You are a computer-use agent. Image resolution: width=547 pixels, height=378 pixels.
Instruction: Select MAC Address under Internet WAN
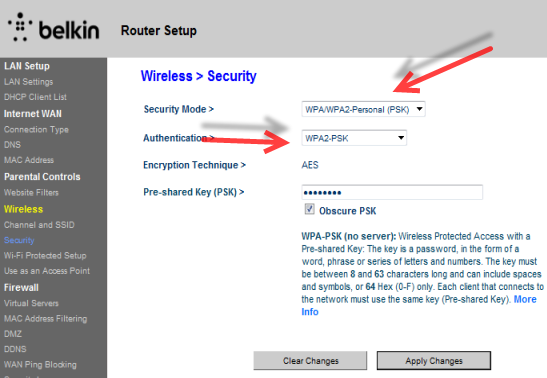coord(29,160)
